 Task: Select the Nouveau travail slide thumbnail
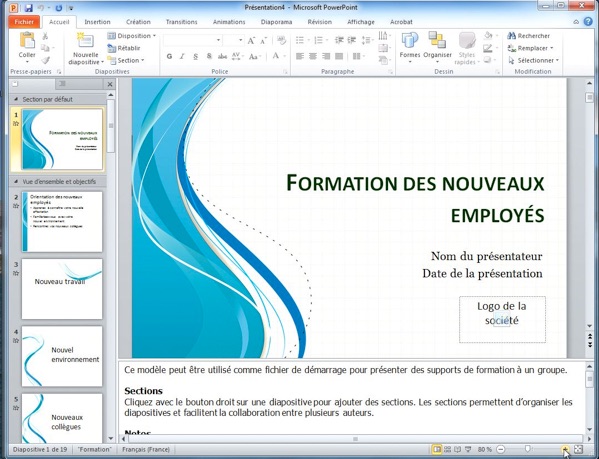pos(62,289)
